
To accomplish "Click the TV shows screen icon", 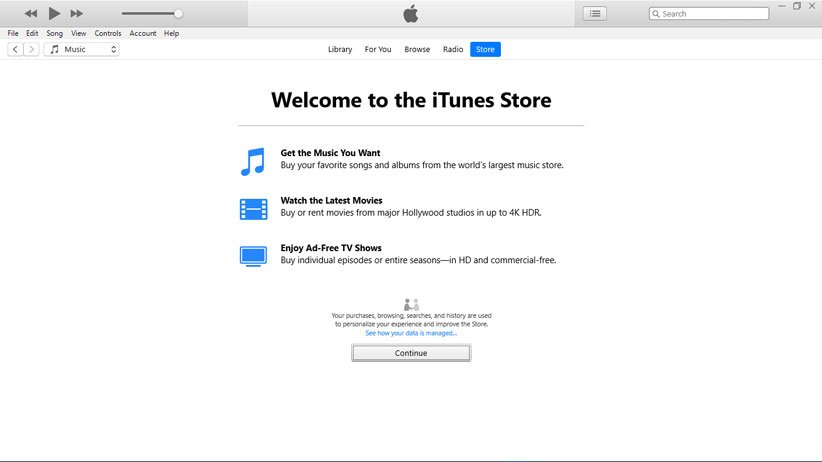I will tap(253, 256).
